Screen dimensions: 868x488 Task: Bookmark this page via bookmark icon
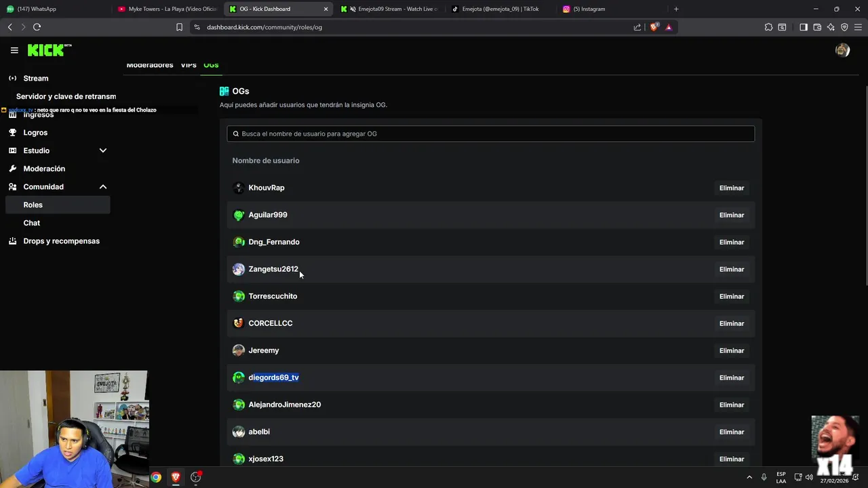pos(179,27)
